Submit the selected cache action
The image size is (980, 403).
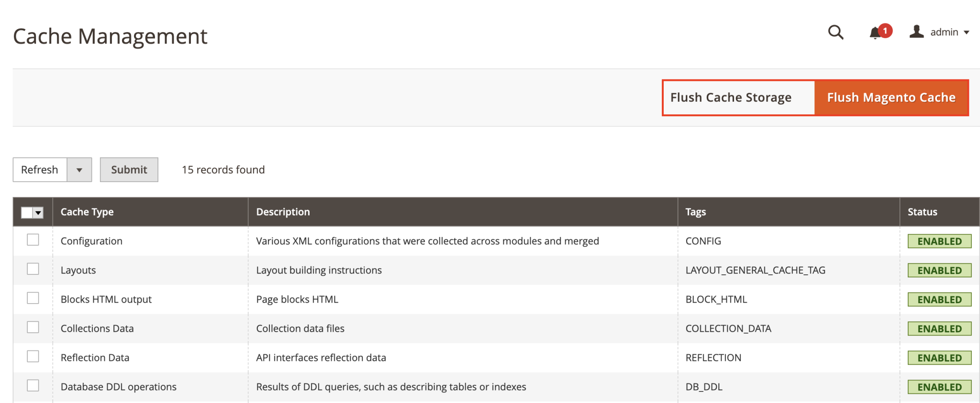[129, 170]
